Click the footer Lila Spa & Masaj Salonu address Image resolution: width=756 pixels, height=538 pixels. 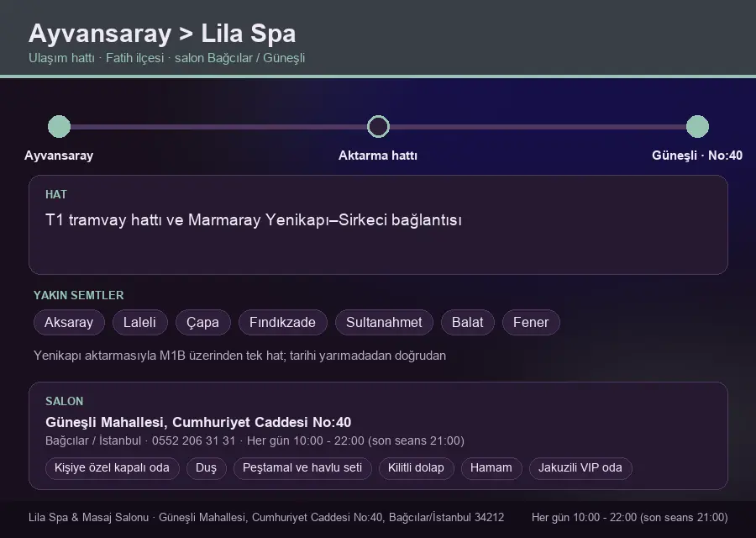[x=266, y=518]
